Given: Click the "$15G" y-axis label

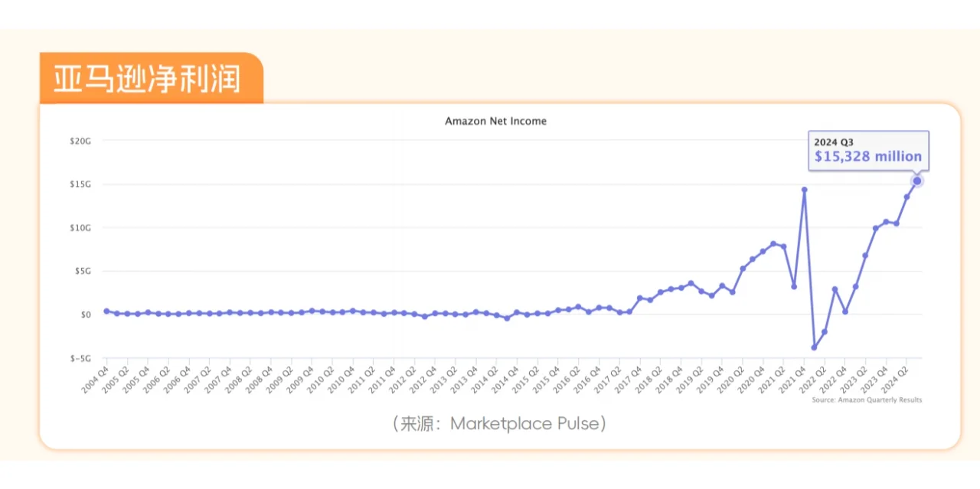Looking at the screenshot, I should (80, 184).
